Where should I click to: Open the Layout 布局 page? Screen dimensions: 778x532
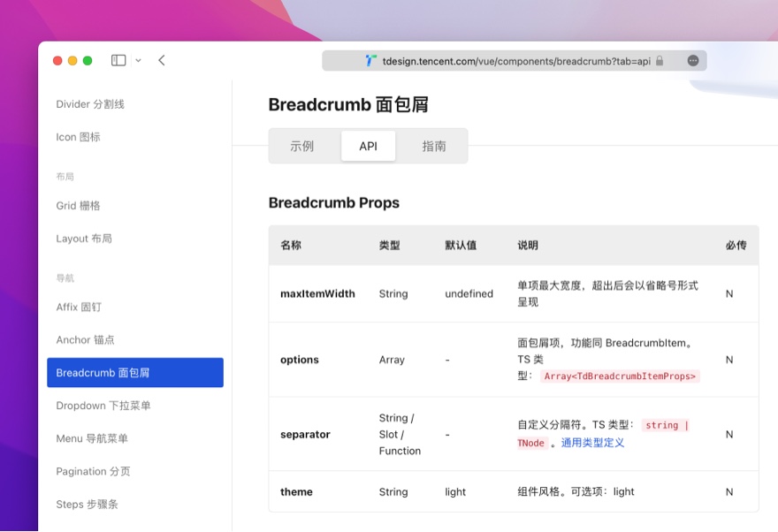pos(85,238)
